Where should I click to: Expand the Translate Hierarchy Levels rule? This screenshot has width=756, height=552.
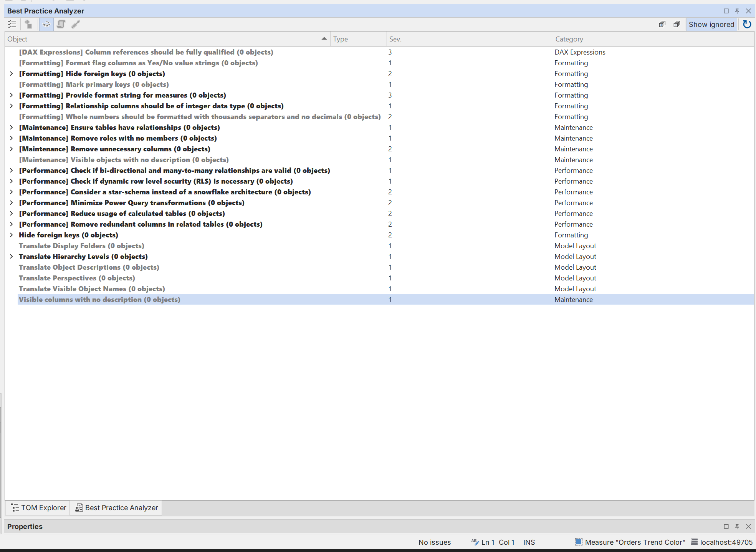(x=11, y=257)
